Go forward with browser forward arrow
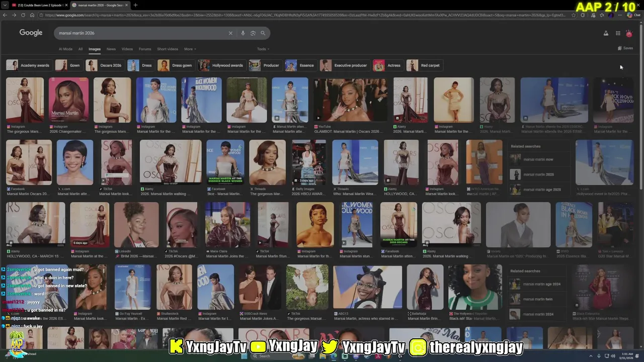This screenshot has width=644, height=362. point(14,15)
